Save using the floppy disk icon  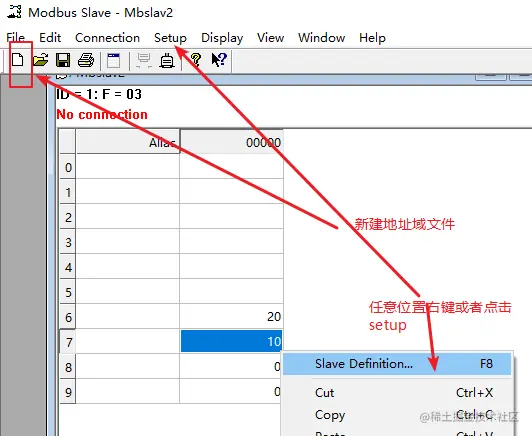63,60
